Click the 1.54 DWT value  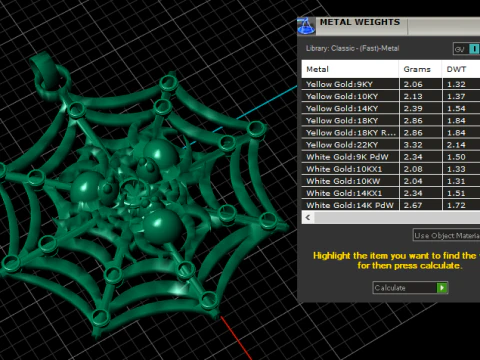[x=456, y=109]
